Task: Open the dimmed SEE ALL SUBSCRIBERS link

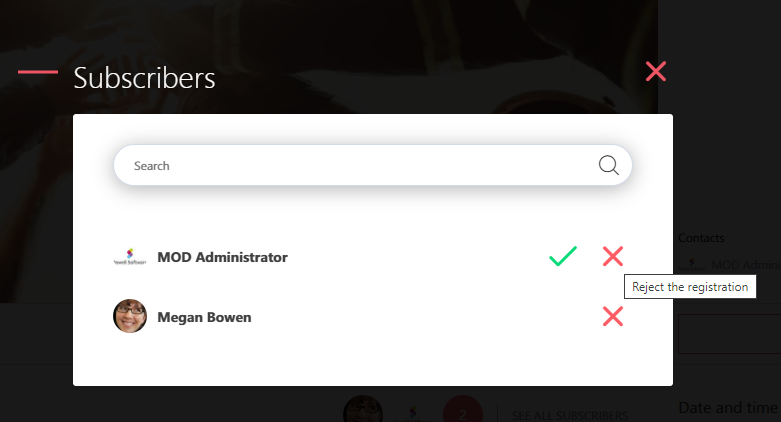Action: tap(569, 415)
